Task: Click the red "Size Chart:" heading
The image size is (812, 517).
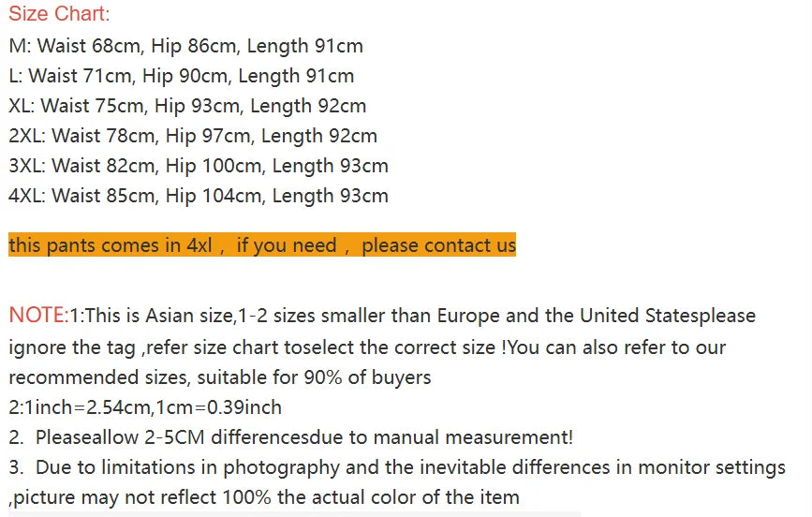Action: click(59, 14)
